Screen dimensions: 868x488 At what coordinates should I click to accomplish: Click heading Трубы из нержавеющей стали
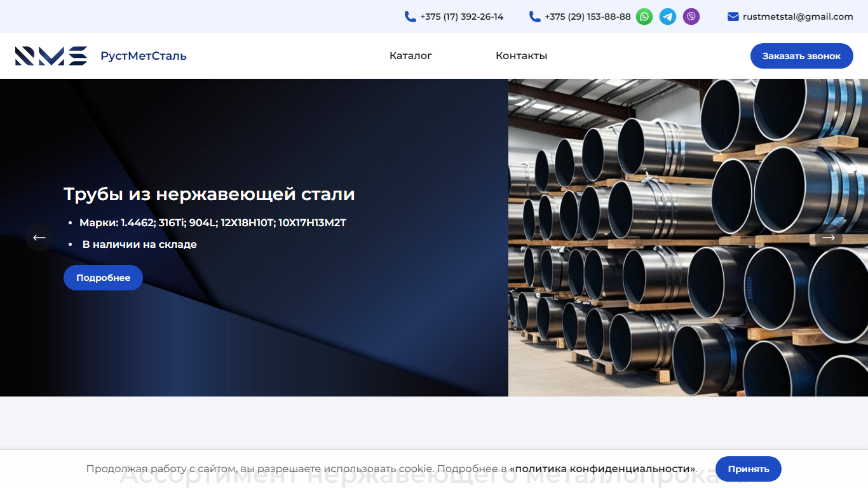click(x=209, y=194)
